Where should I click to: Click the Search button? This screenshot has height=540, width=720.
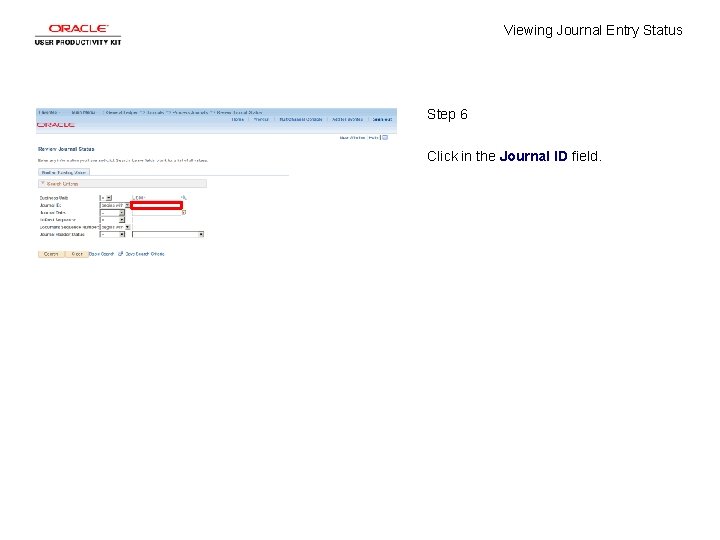[51, 254]
